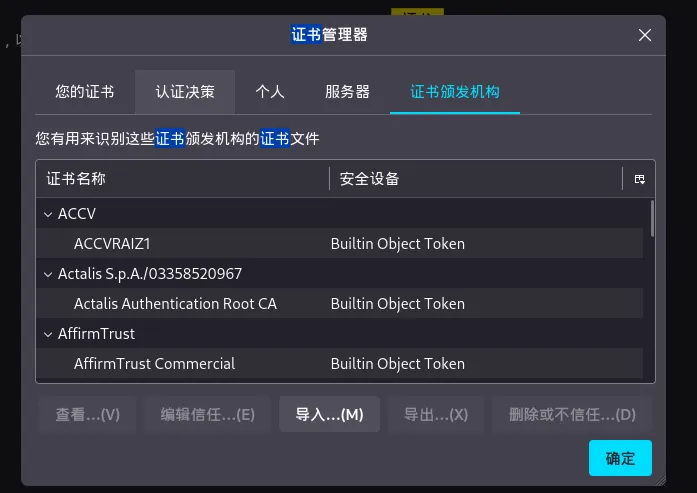This screenshot has width=697, height=493.
Task: Go to the 服务器 tab
Action: click(x=347, y=92)
